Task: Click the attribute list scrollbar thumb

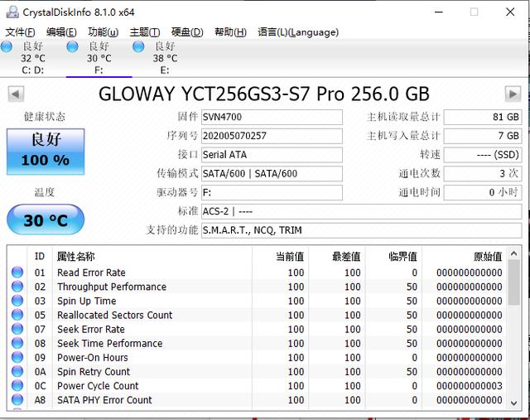Action: coord(514,282)
